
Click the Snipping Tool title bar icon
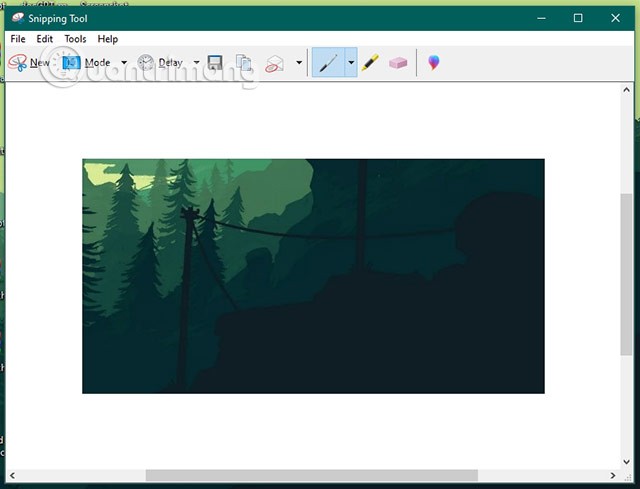point(18,18)
